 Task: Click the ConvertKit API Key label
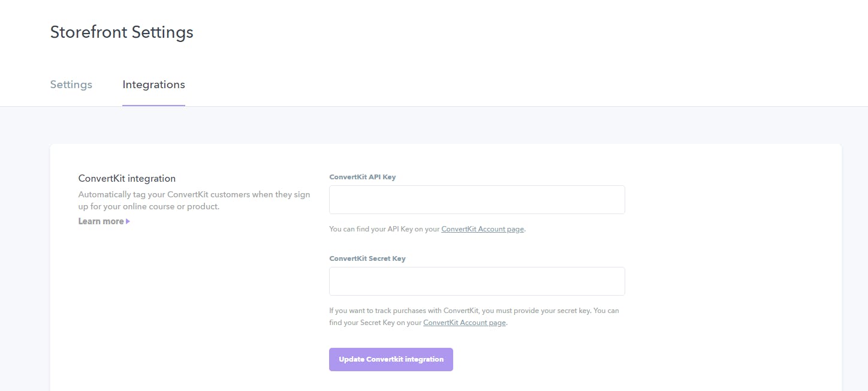coord(363,177)
